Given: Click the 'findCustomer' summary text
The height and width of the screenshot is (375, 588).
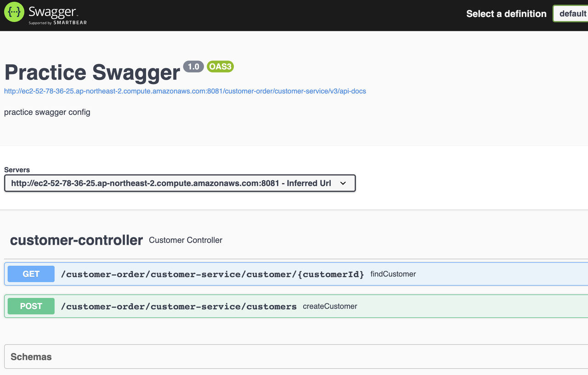Looking at the screenshot, I should [x=393, y=274].
